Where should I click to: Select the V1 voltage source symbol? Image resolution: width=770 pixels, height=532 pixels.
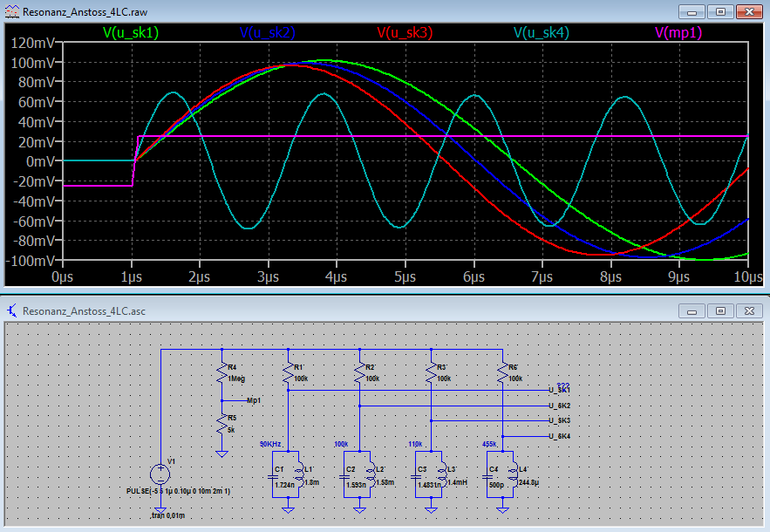160,474
